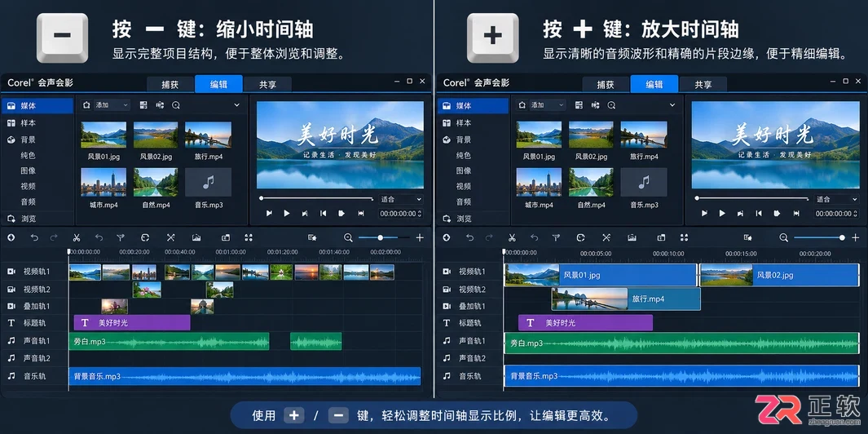Image resolution: width=868 pixels, height=434 pixels.
Task: Toggle 叠加轨1 track icon in left timeline
Action: click(x=11, y=306)
